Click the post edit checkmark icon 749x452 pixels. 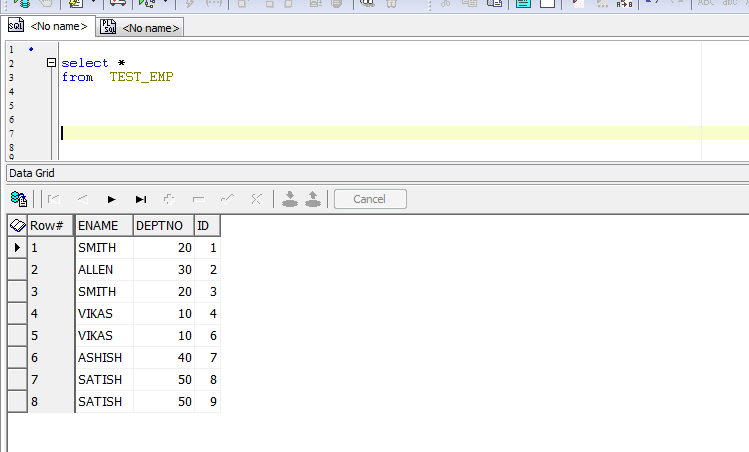pos(227,199)
